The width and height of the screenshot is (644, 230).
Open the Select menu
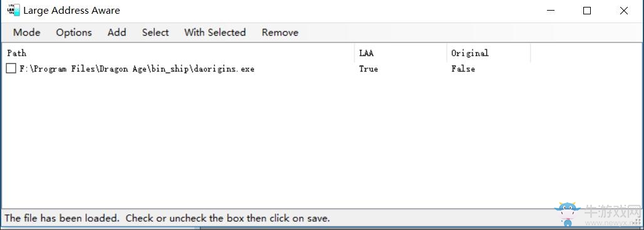tap(155, 32)
